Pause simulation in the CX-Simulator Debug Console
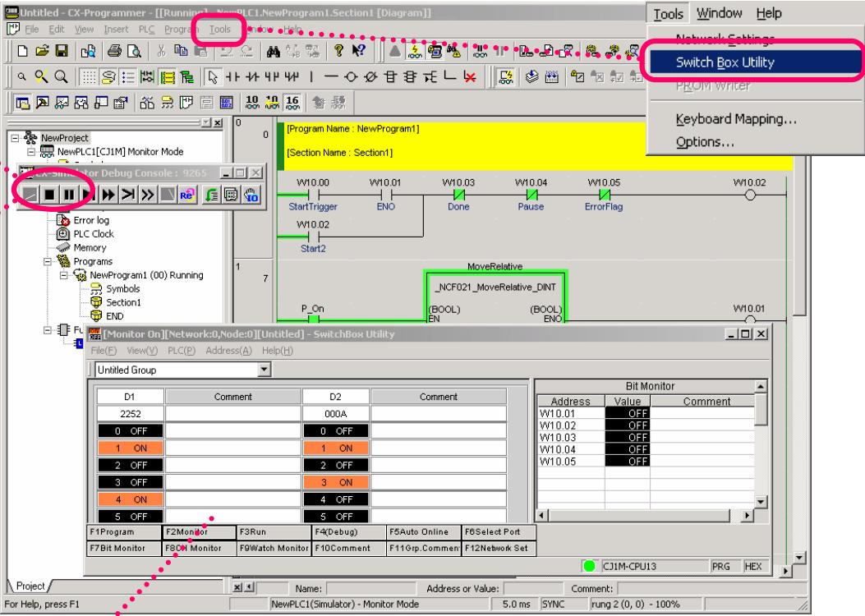Image resolution: width=865 pixels, height=616 pixels. pos(69,194)
